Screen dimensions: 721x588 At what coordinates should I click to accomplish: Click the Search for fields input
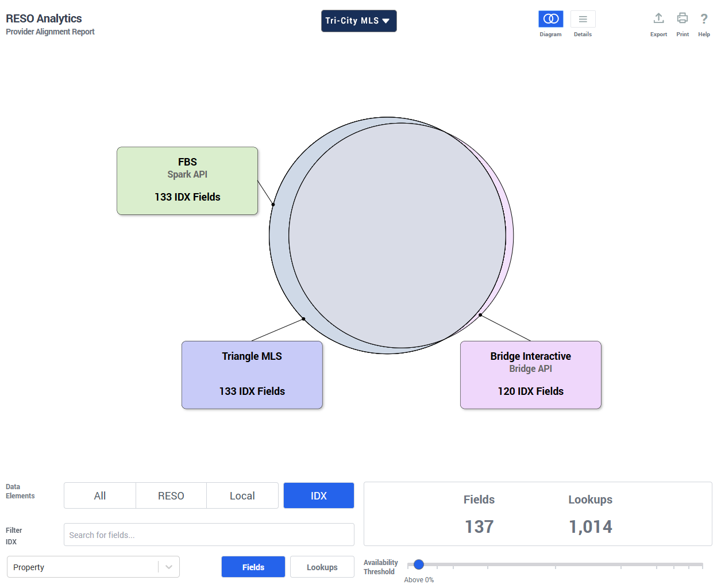tap(209, 535)
